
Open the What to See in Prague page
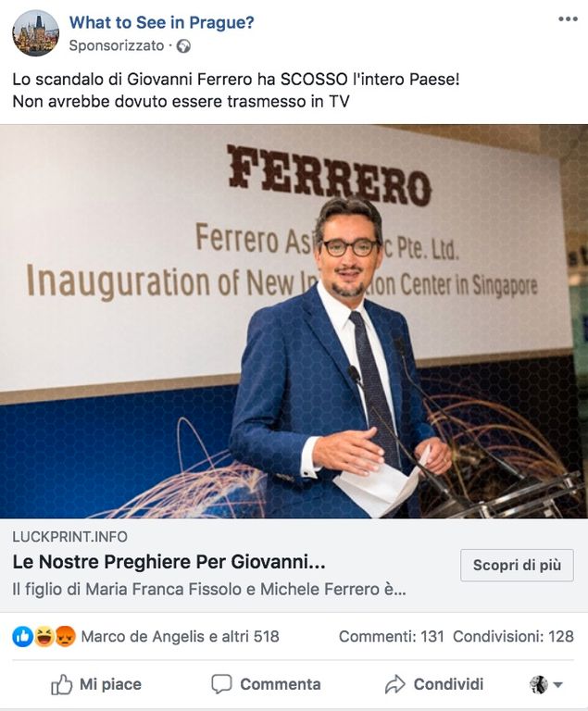click(161, 22)
